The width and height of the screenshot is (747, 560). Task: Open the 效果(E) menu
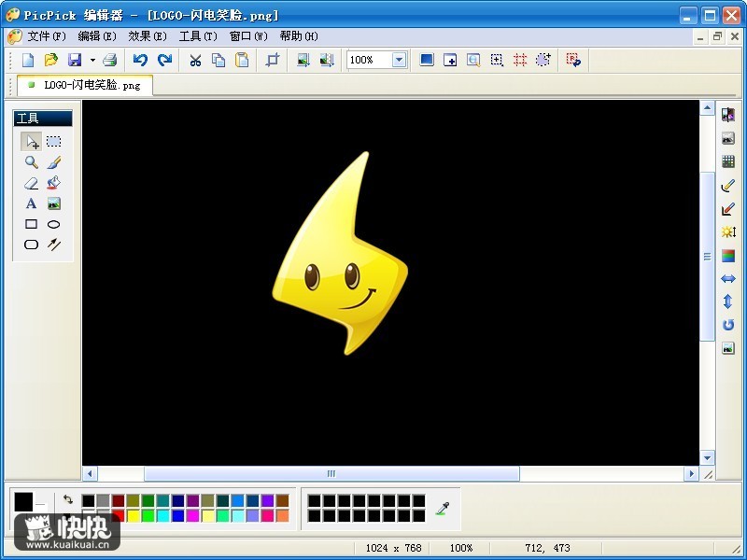click(148, 36)
